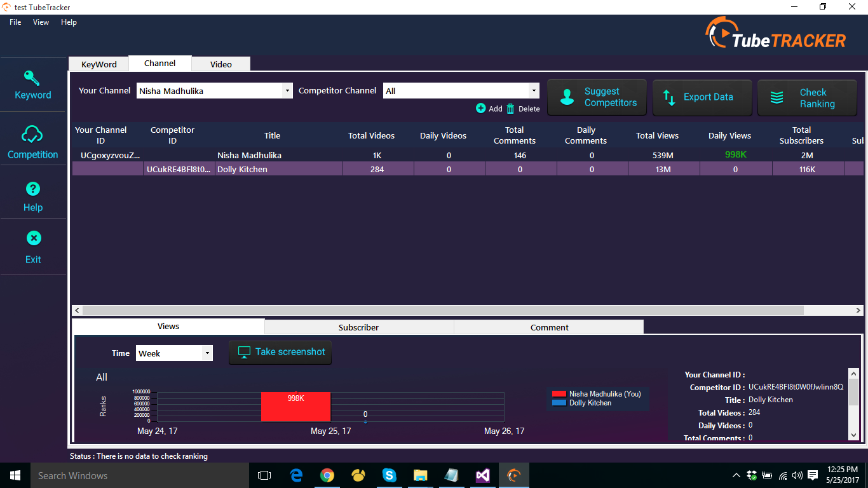This screenshot has height=488, width=868.
Task: Select the Views chart tab
Action: click(168, 327)
